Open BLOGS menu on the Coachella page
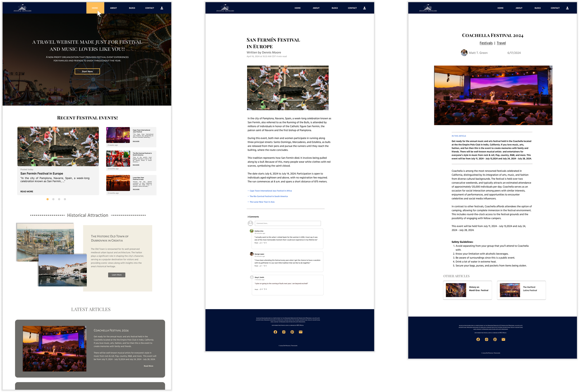Image resolution: width=579 pixels, height=392 pixels. 537,8
